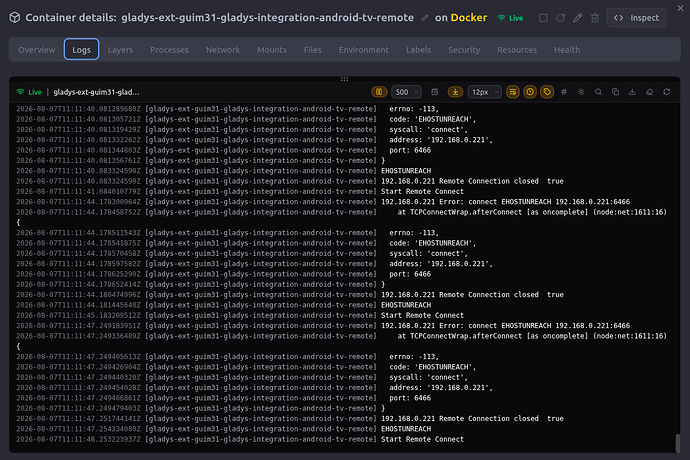The height and width of the screenshot is (460, 690).
Task: Click the Live indicator in log toolbar
Action: (x=29, y=92)
